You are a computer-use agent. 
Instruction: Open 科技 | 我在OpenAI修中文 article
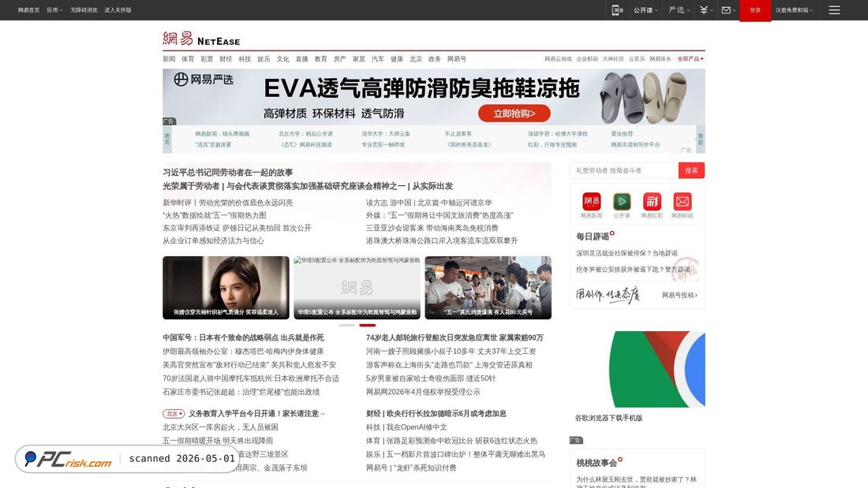pos(406,427)
